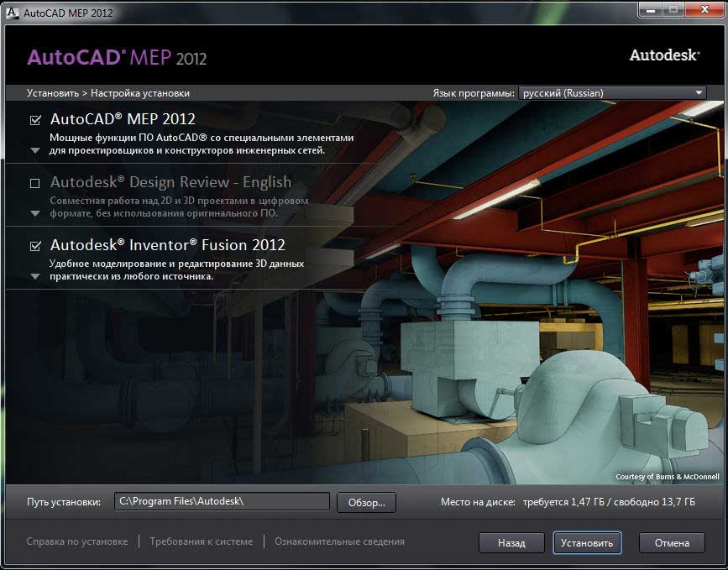728x570 pixels.
Task: Enable the Autodesk Design Review checkbox
Action: [35, 183]
